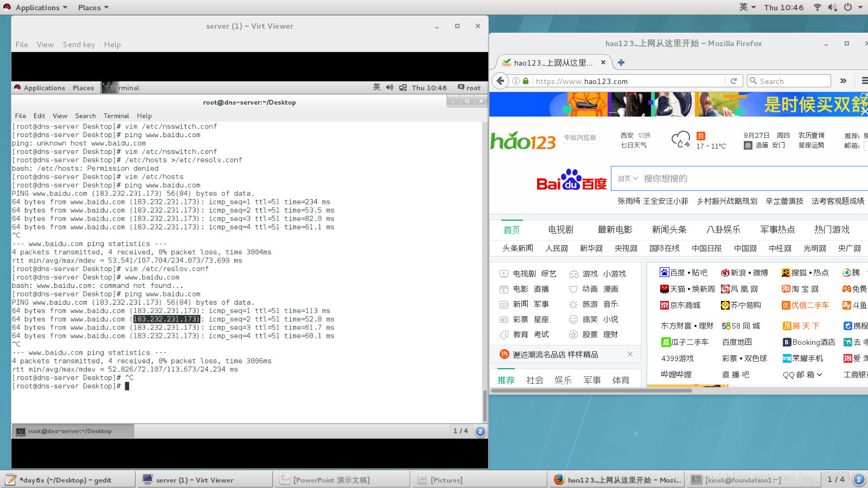Screen dimensions: 868x488
Task: Open the host Applications menu
Action: coord(36,7)
